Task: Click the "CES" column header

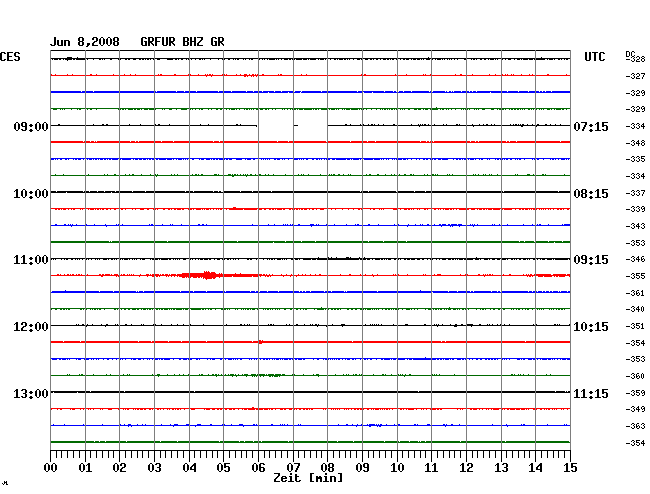Action: click(x=10, y=57)
